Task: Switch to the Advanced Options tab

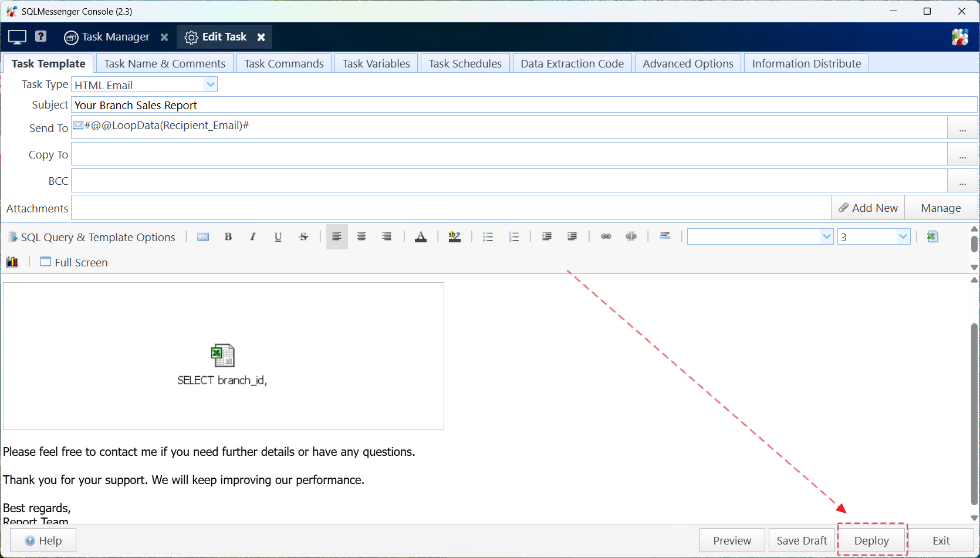Action: tap(688, 63)
